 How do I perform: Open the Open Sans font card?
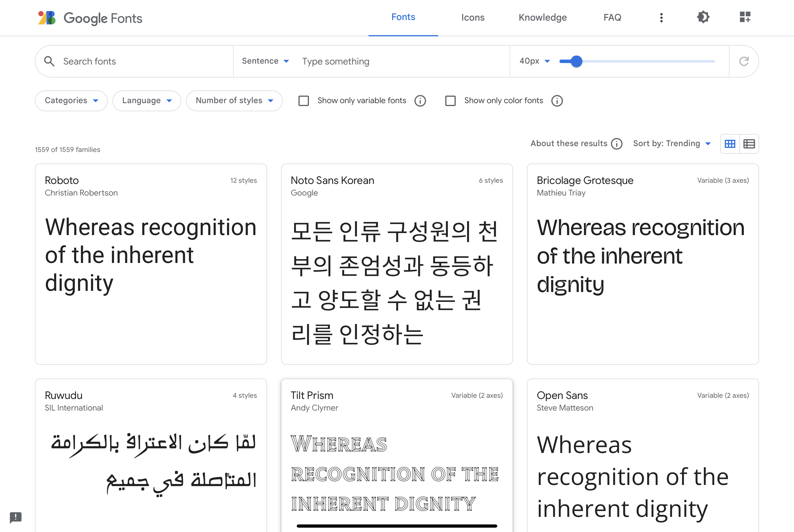point(643,455)
